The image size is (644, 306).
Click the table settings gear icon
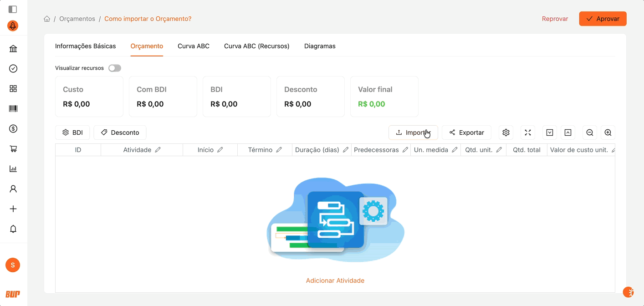[x=506, y=133]
